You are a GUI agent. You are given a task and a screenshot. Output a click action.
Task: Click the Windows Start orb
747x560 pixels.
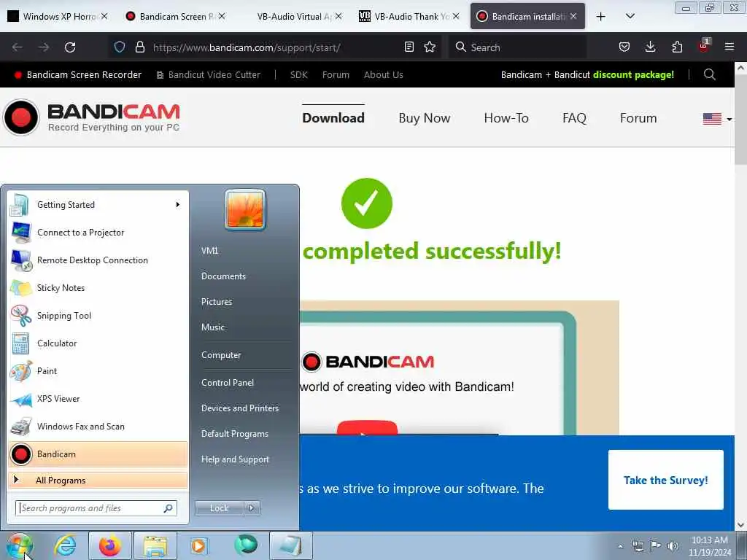click(x=19, y=545)
